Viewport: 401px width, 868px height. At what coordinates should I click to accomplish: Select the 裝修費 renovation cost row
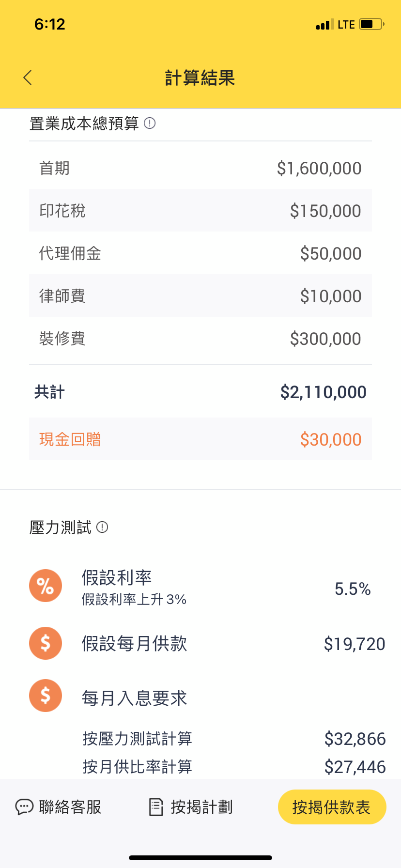[x=200, y=338]
